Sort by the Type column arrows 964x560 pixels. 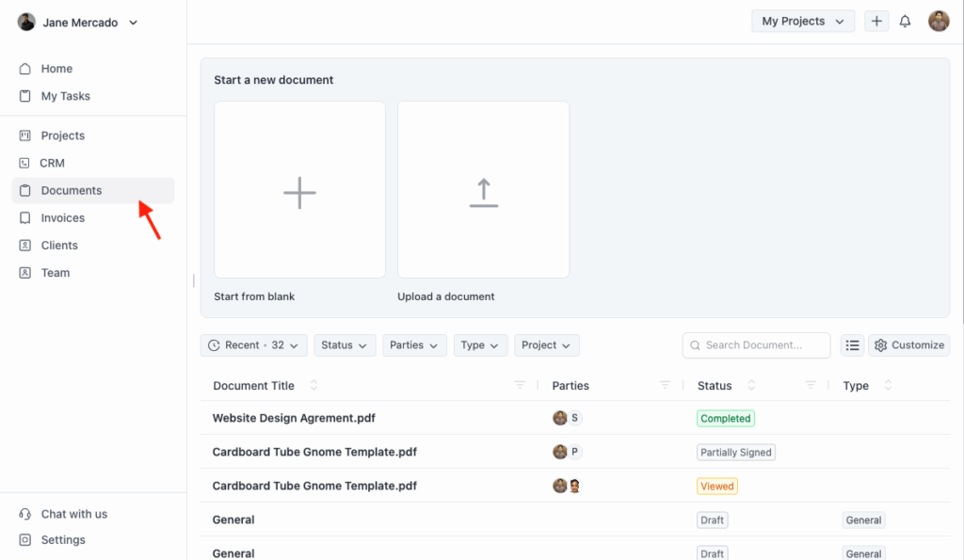[x=888, y=386]
